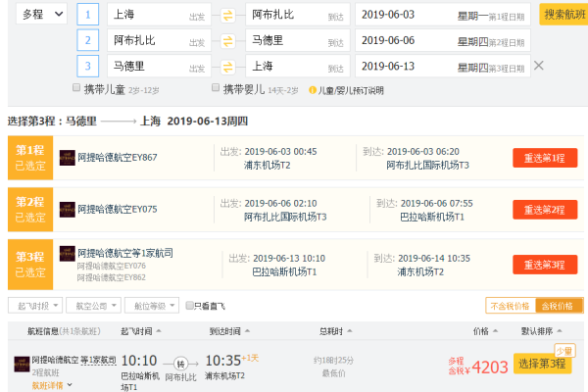The width and height of the screenshot is (588, 392).
Task: Select segment number 2 box
Action: point(88,40)
